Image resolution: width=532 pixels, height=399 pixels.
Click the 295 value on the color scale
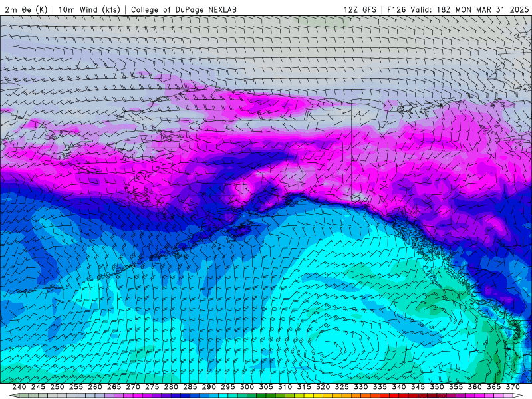coord(228,387)
